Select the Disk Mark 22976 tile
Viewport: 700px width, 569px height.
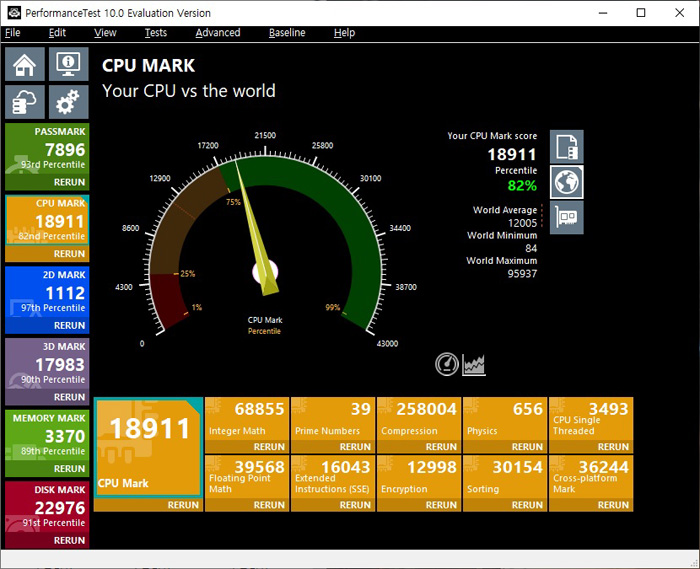(47, 507)
